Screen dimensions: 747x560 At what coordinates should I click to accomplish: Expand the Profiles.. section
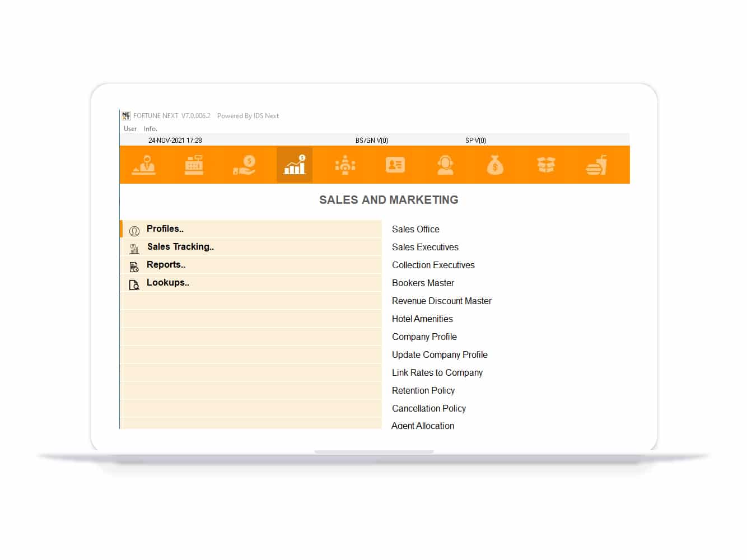pyautogui.click(x=165, y=229)
